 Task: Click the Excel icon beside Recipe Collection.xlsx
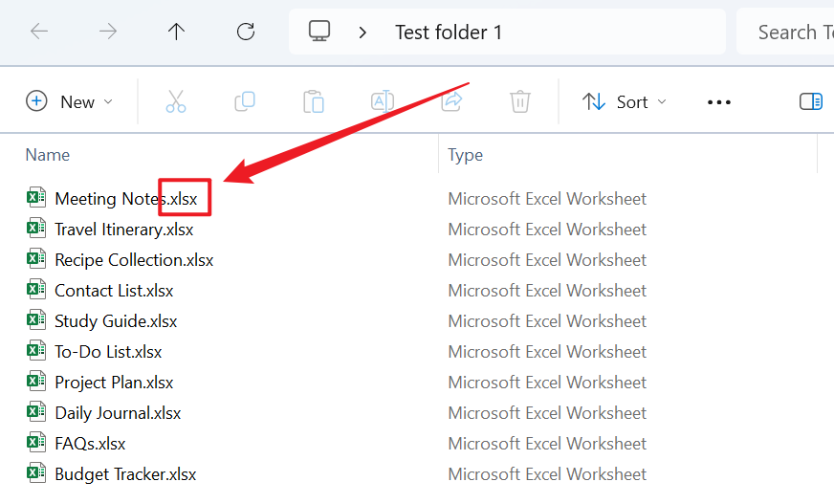(36, 259)
